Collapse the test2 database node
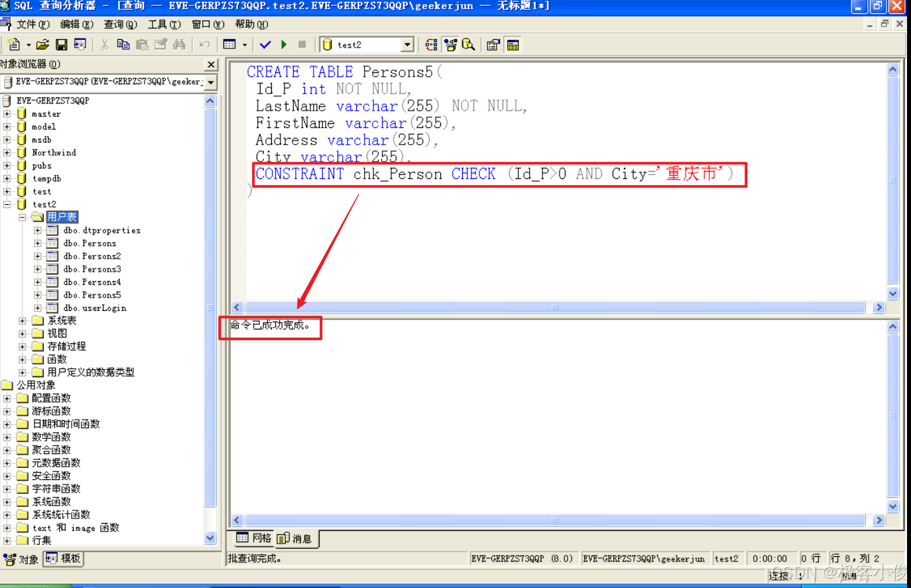911x588 pixels. [x=7, y=204]
